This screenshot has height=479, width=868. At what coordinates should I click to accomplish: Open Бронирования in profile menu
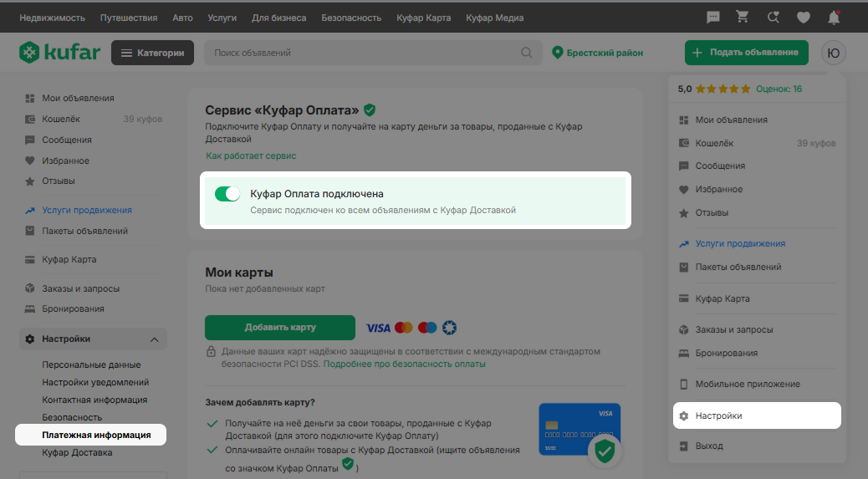tap(727, 354)
